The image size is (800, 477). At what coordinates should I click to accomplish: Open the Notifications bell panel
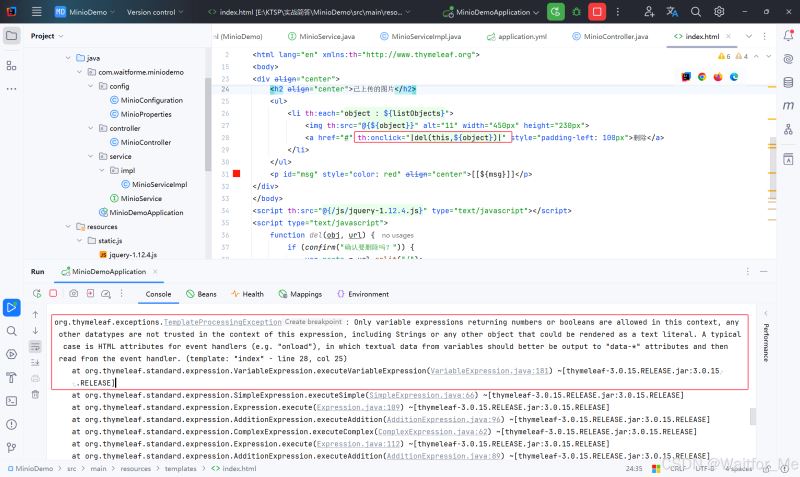[788, 35]
